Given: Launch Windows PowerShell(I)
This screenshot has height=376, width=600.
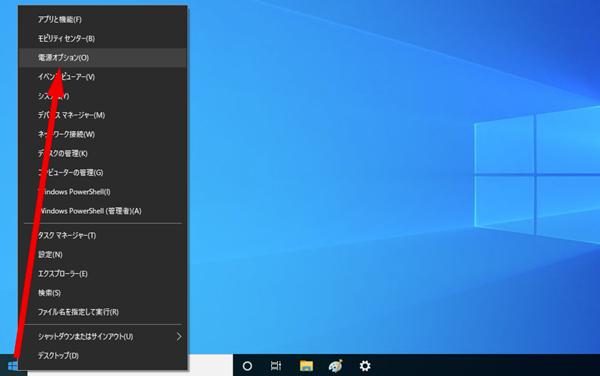Looking at the screenshot, I should 103,192.
